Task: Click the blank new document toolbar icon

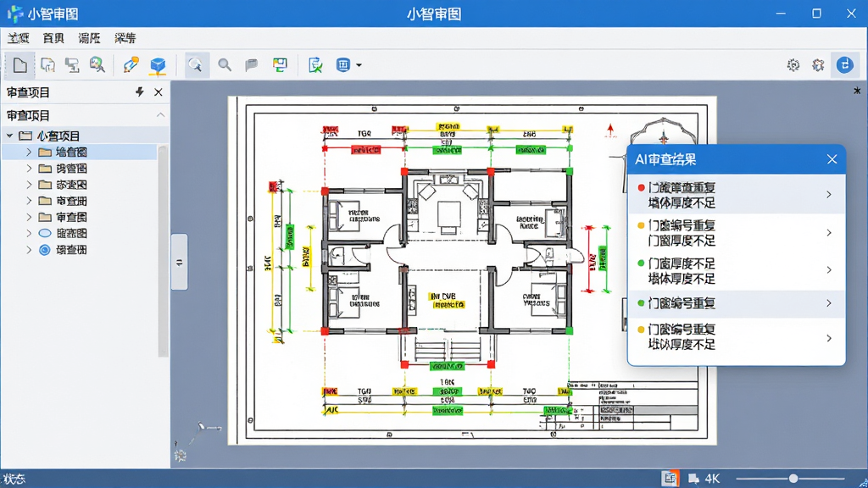Action: [20, 65]
